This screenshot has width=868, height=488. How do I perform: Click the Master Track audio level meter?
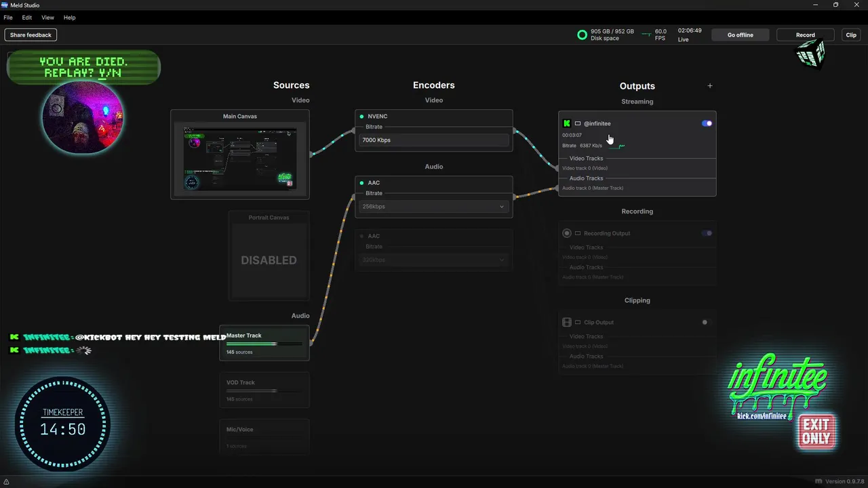264,344
